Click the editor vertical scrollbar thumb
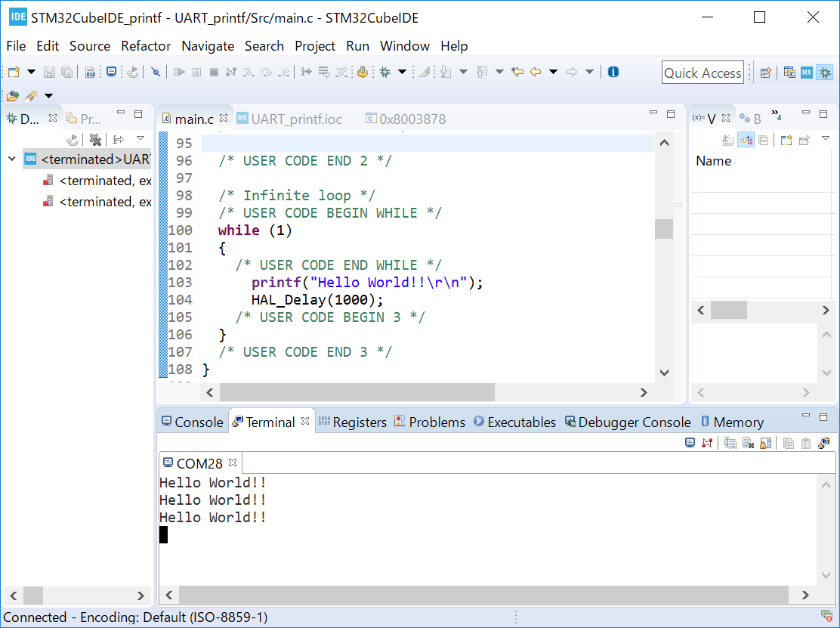840x628 pixels. click(664, 229)
